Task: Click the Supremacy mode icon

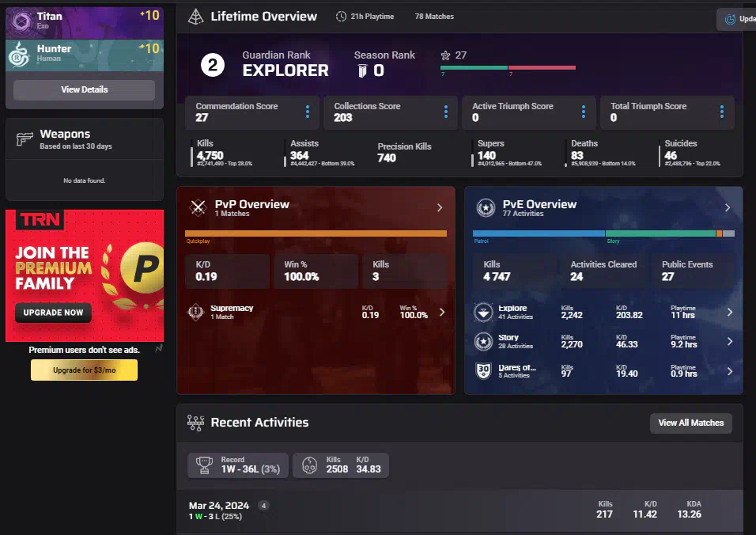Action: coord(195,312)
